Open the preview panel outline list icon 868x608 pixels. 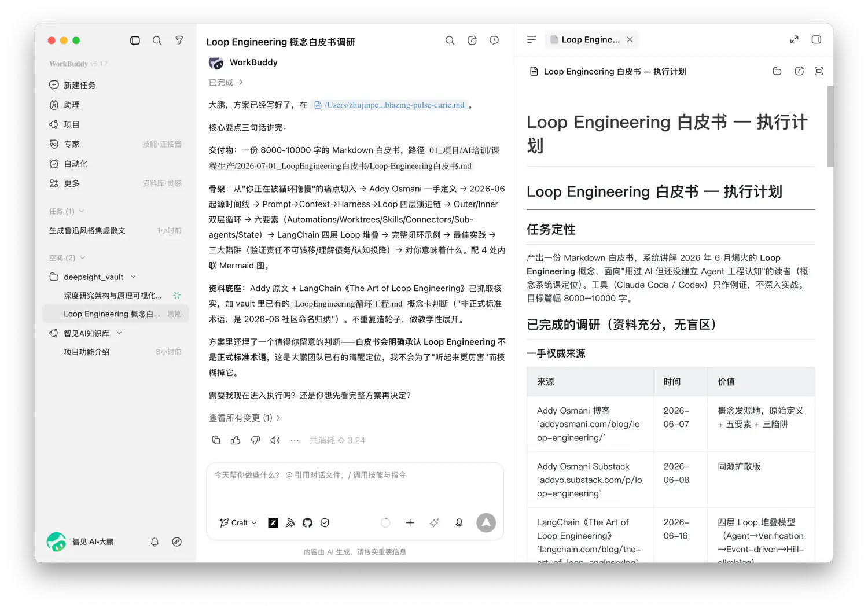[x=531, y=39]
